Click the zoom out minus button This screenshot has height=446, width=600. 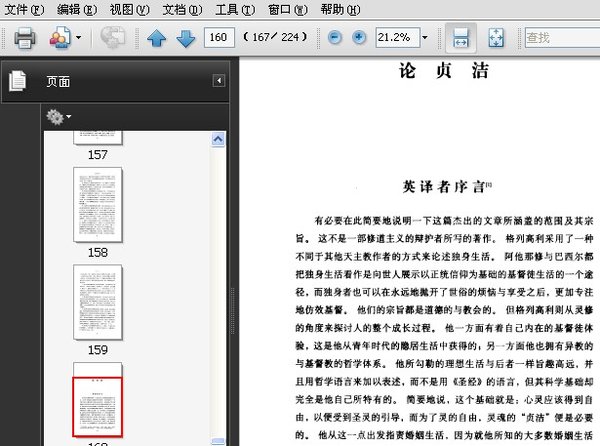[334, 38]
